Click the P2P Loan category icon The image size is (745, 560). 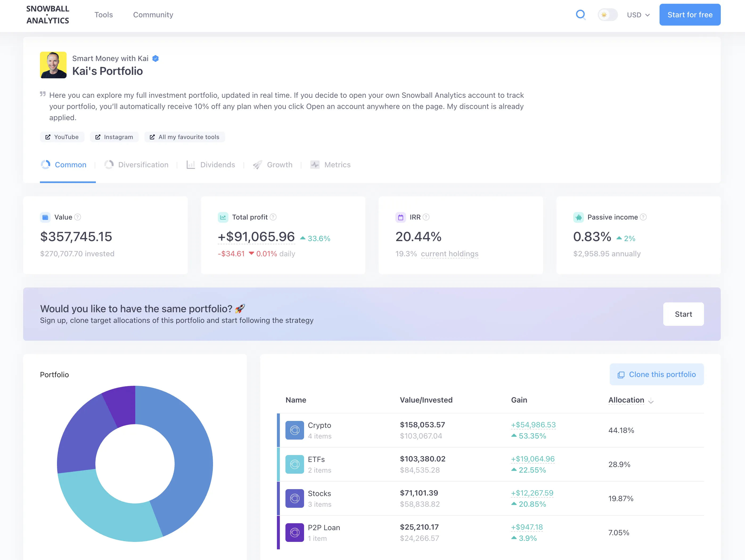point(294,532)
